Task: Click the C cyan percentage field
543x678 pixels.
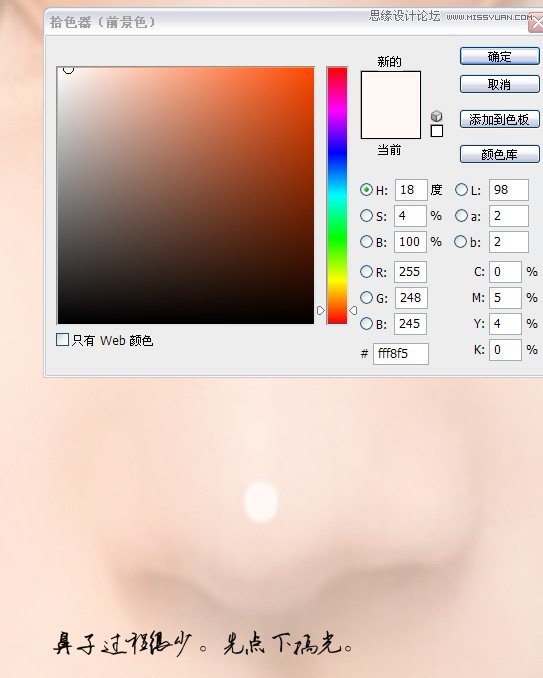Action: [505, 272]
